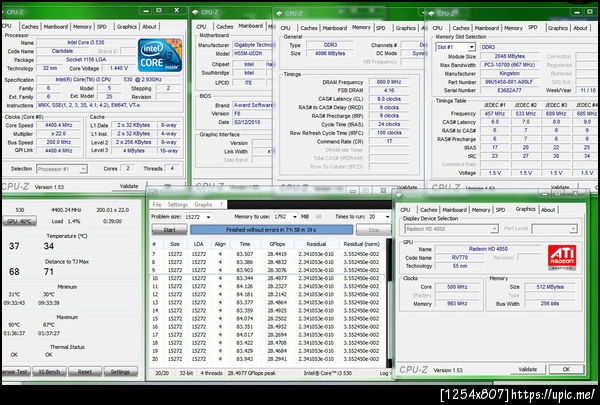
Task: Click the Multiplier 'x 22.0' value
Action: pos(58,134)
